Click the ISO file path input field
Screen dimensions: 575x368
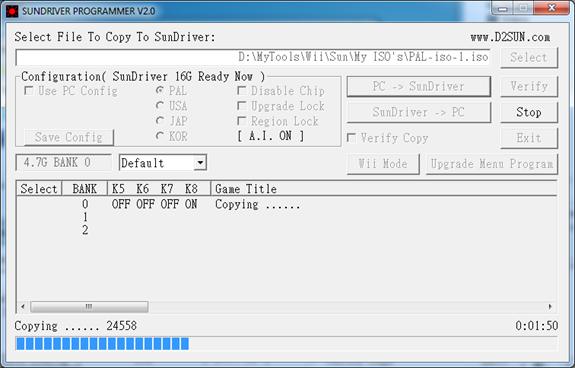click(x=253, y=57)
